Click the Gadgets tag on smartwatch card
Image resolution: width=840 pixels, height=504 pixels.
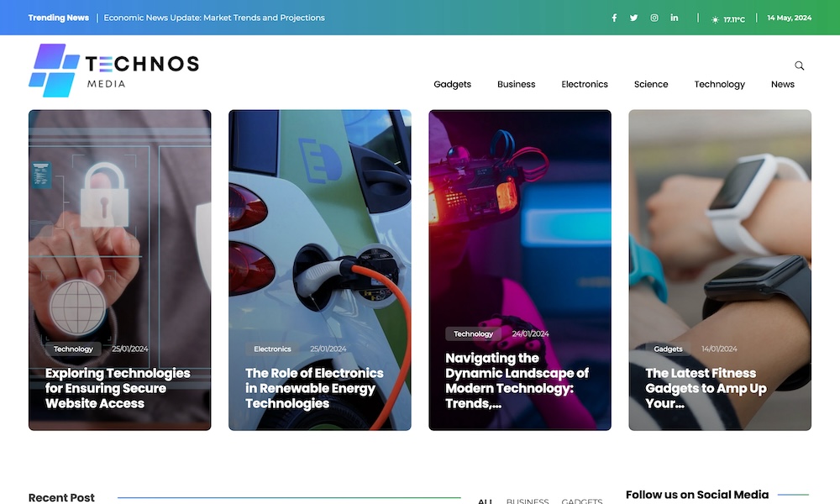tap(668, 349)
